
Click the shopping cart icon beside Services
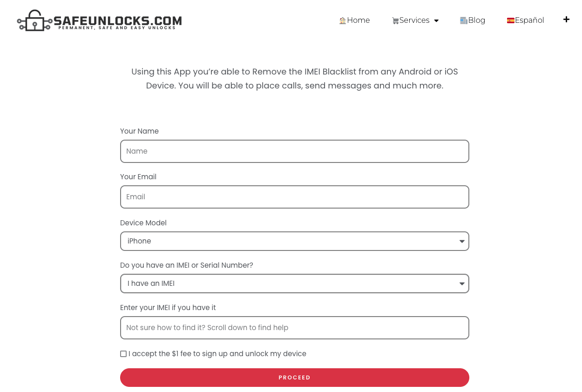coord(395,20)
